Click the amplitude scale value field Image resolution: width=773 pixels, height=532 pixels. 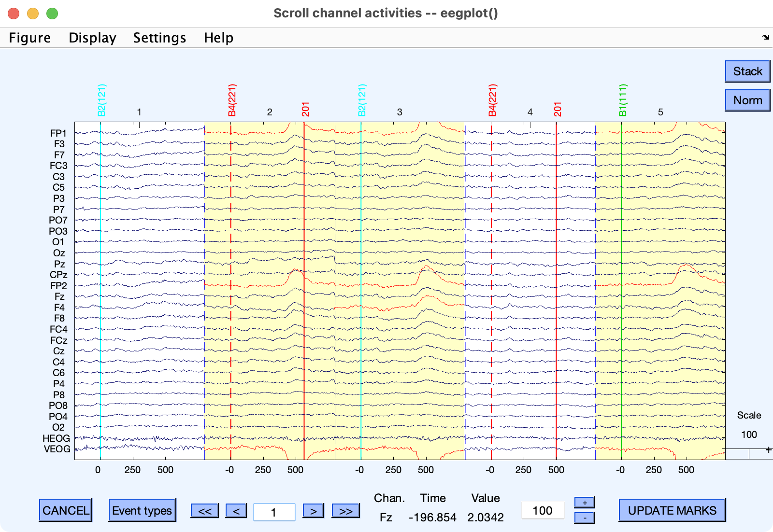click(x=543, y=510)
